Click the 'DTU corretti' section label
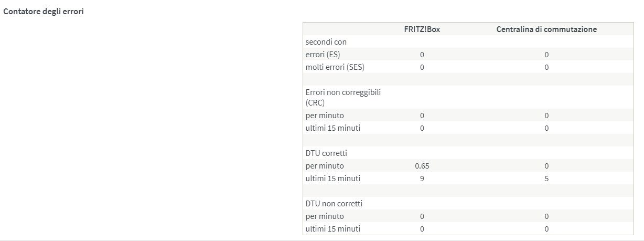Image resolution: width=644 pixels, height=241 pixels. tap(326, 153)
